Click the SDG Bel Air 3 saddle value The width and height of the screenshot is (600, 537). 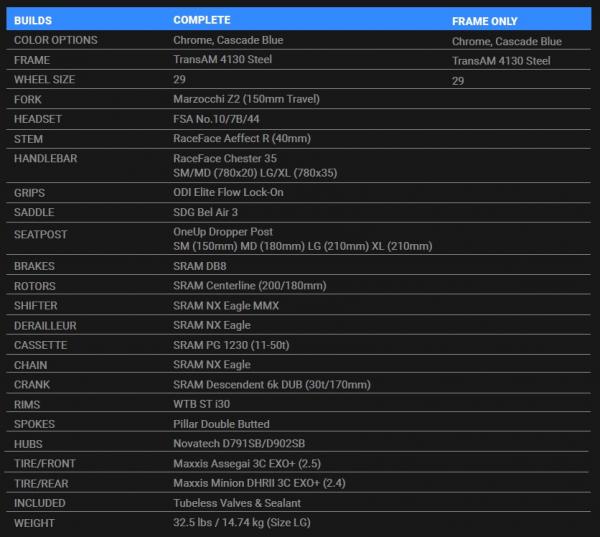pyautogui.click(x=205, y=212)
